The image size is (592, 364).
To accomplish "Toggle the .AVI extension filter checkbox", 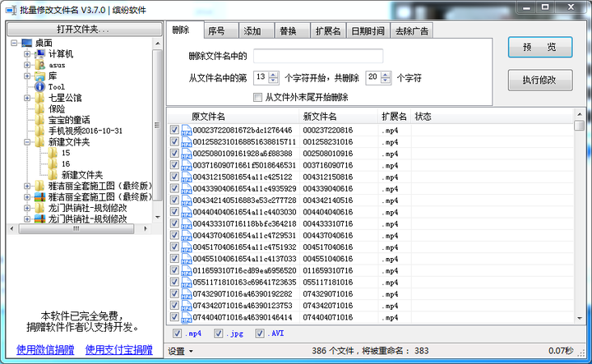I will [259, 334].
